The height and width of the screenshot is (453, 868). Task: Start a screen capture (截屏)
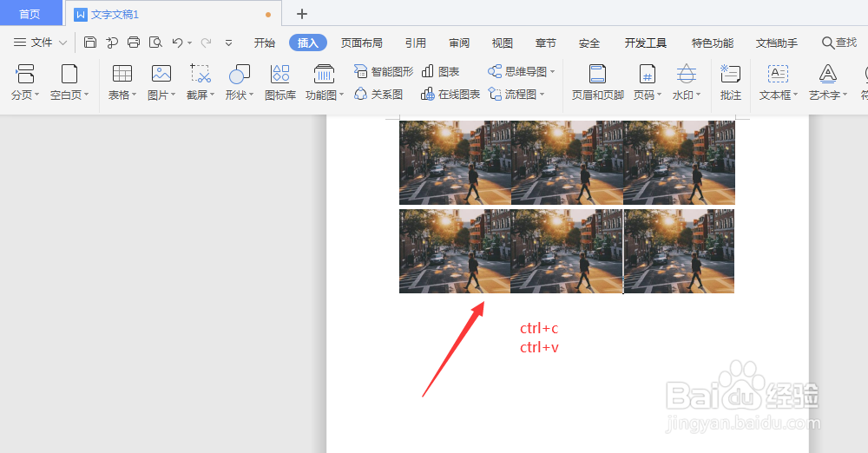pyautogui.click(x=201, y=82)
